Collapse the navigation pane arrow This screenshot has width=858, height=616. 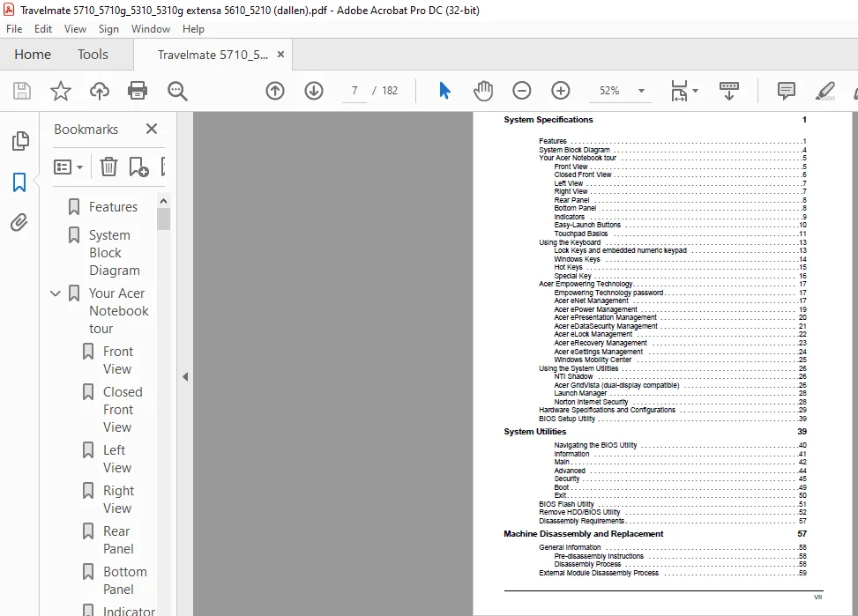coord(185,376)
